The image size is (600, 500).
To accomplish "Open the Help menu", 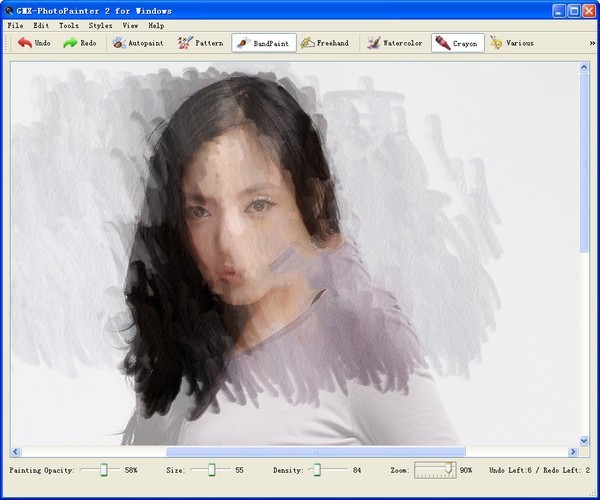I will (156, 26).
